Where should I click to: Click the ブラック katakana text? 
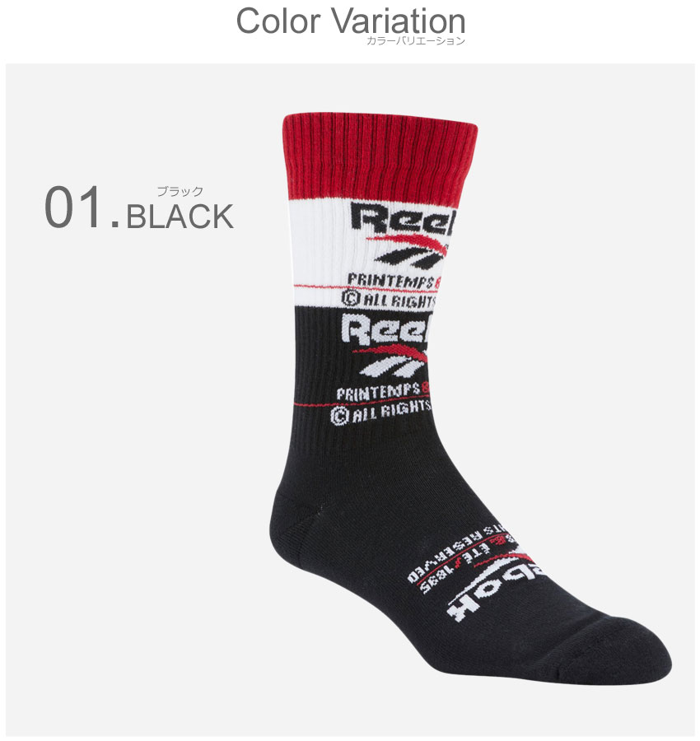pos(180,191)
